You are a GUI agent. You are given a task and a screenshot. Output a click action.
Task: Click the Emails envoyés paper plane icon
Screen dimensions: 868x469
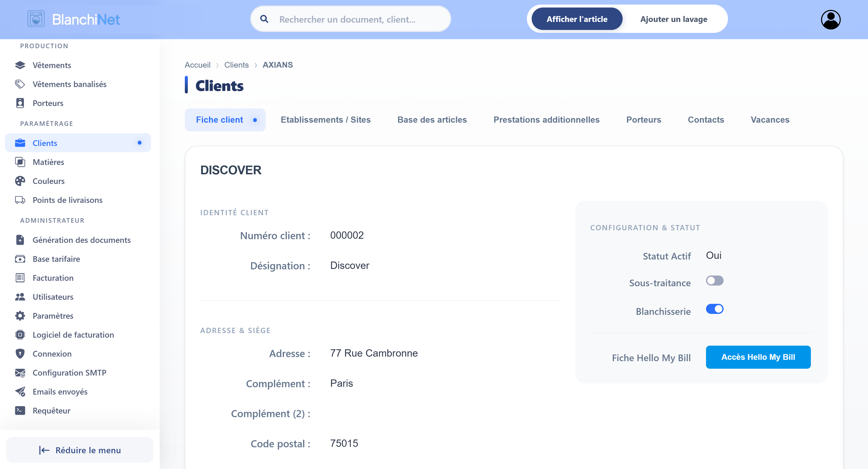tap(20, 392)
